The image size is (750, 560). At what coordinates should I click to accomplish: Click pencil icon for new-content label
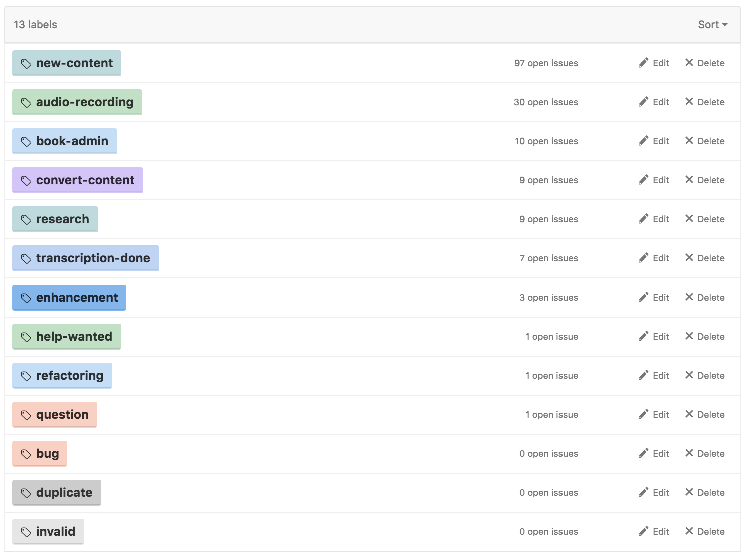pyautogui.click(x=643, y=63)
